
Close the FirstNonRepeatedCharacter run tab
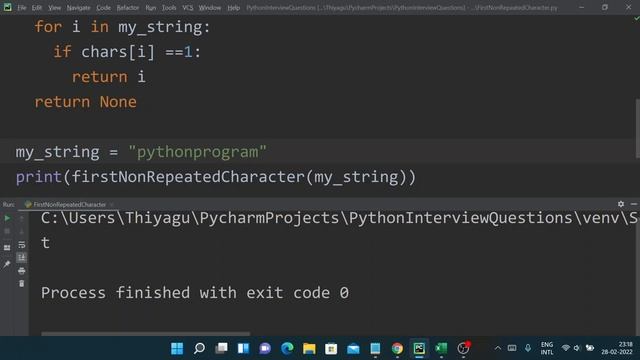pyautogui.click(x=111, y=204)
